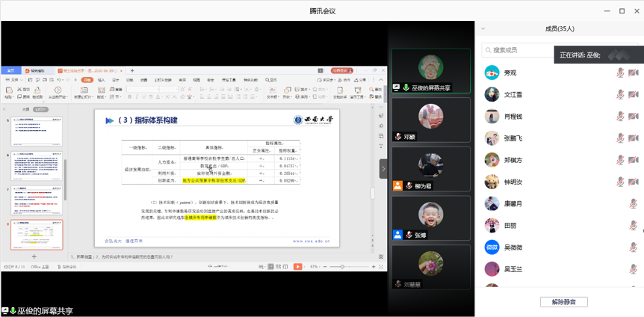The image size is (644, 317).
Task: Click the blue 吴微微 avatar icon
Action: pos(492,247)
